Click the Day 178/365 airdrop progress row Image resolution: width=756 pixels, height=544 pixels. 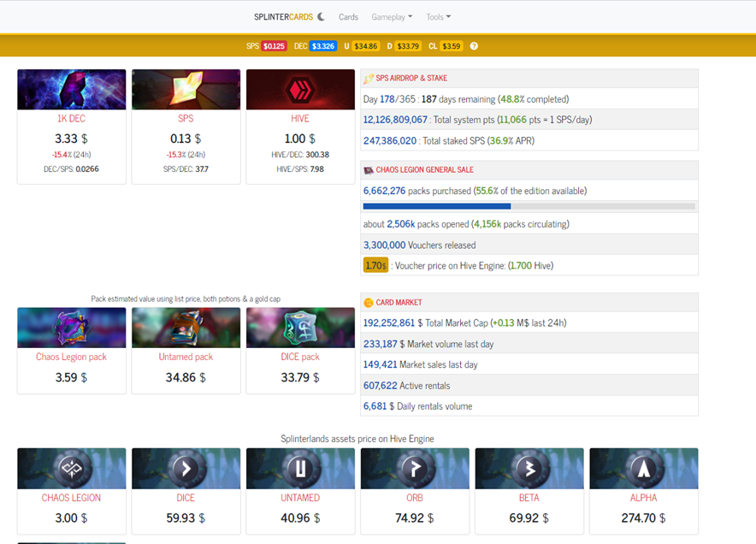[529, 99]
